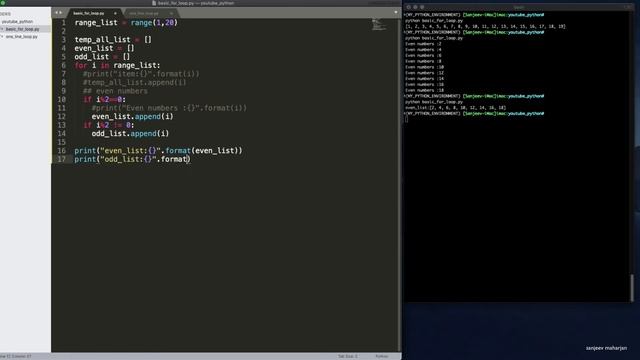Click the minimap code preview

tap(378, 24)
